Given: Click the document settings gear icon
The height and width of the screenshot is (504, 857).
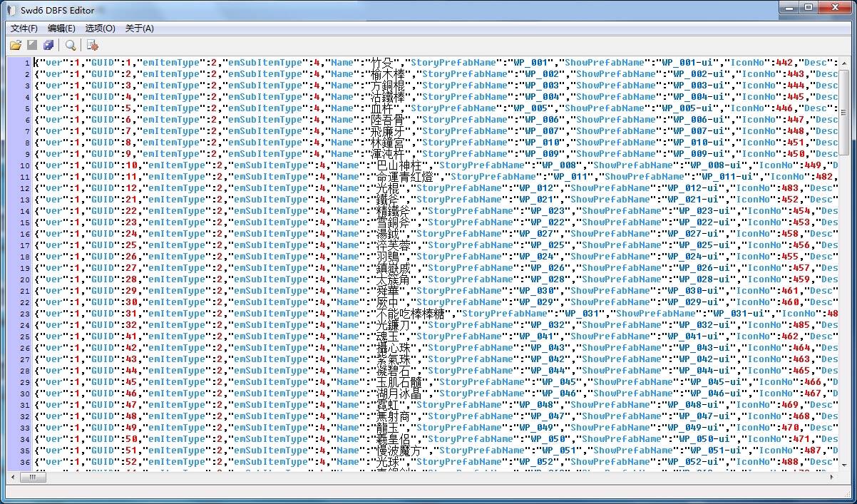Looking at the screenshot, I should point(93,46).
